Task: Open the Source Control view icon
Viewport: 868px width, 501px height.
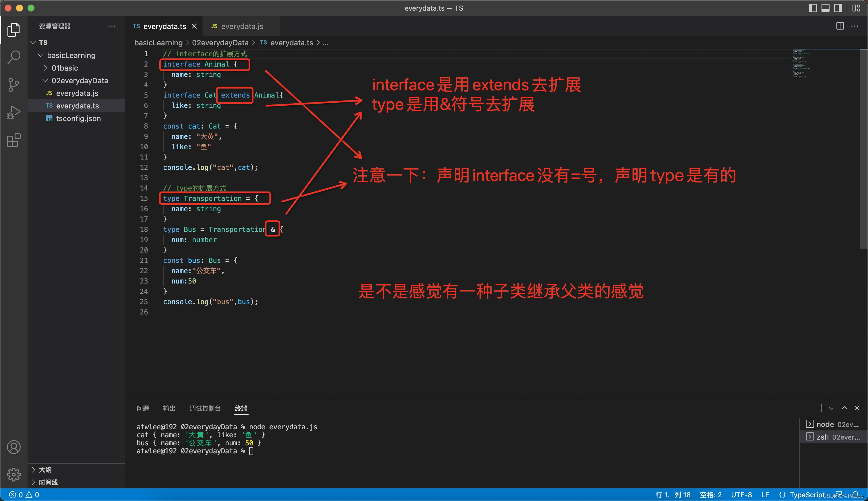Action: (13, 85)
